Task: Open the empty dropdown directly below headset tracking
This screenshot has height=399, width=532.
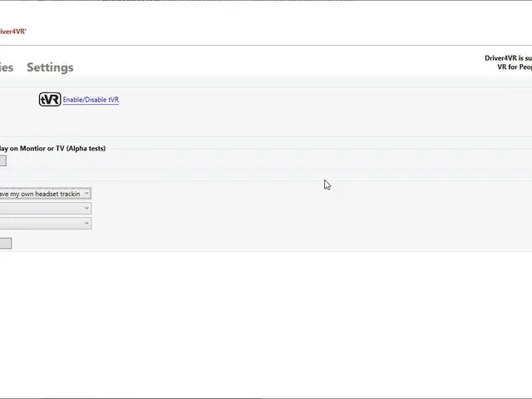Action: (x=46, y=208)
